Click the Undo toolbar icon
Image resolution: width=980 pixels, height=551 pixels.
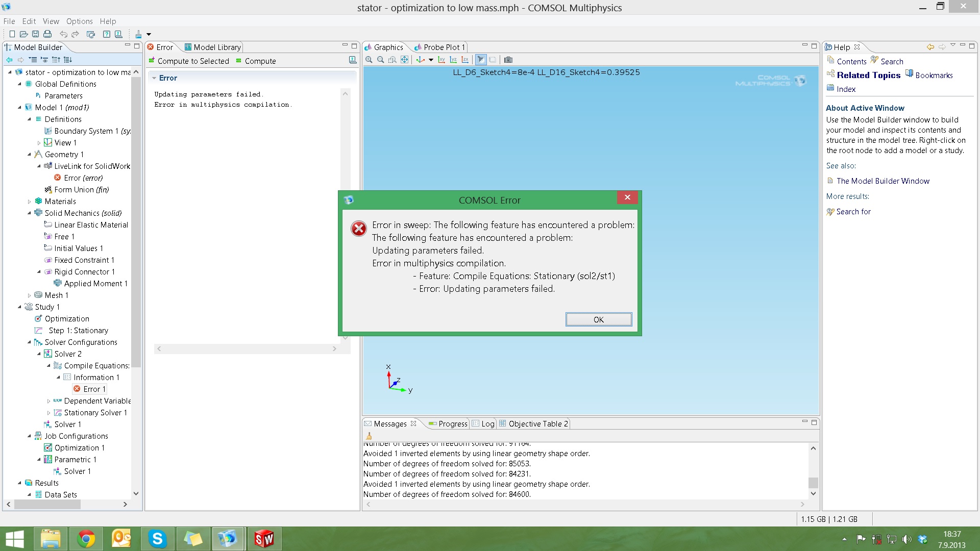[63, 34]
